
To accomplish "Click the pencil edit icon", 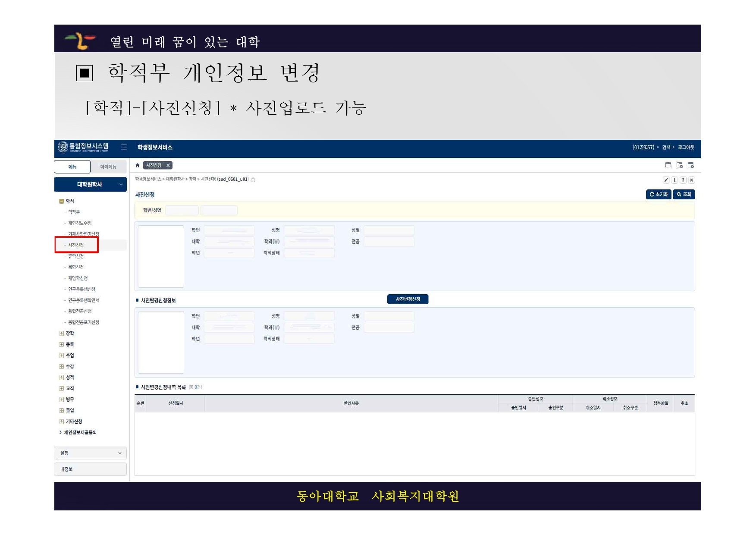I will coord(666,180).
